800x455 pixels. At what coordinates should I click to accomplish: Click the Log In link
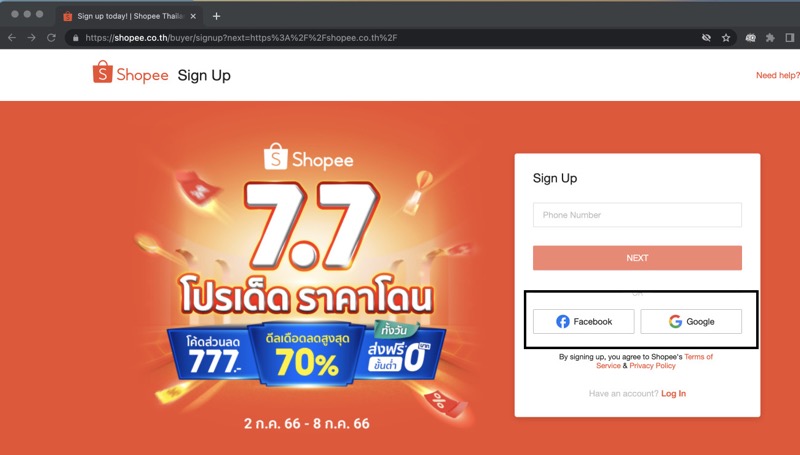673,393
